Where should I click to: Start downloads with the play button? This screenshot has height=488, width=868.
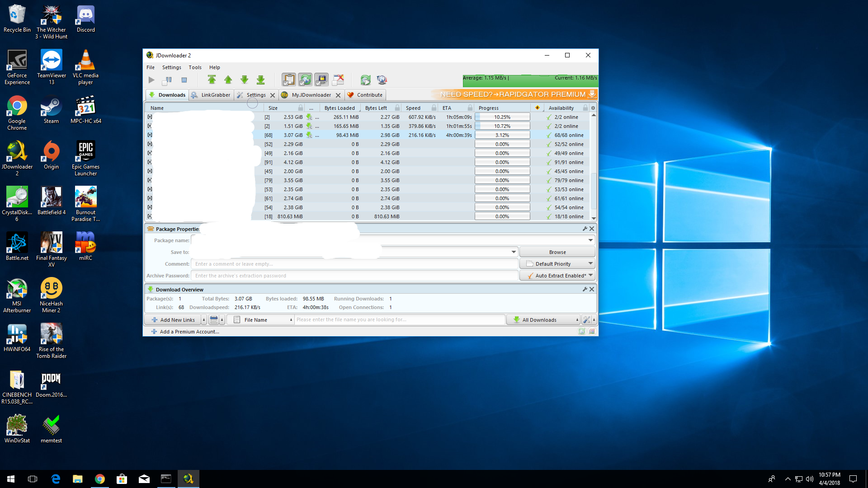click(151, 80)
